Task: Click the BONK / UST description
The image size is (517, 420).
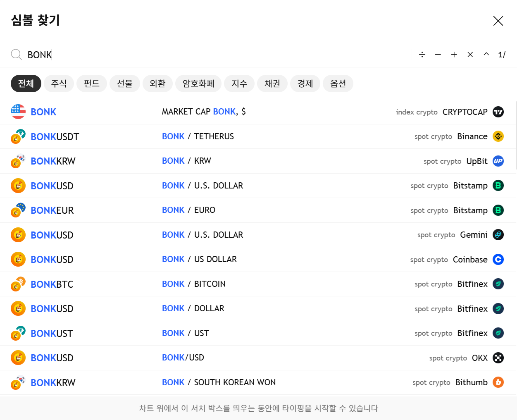Action: point(186,333)
